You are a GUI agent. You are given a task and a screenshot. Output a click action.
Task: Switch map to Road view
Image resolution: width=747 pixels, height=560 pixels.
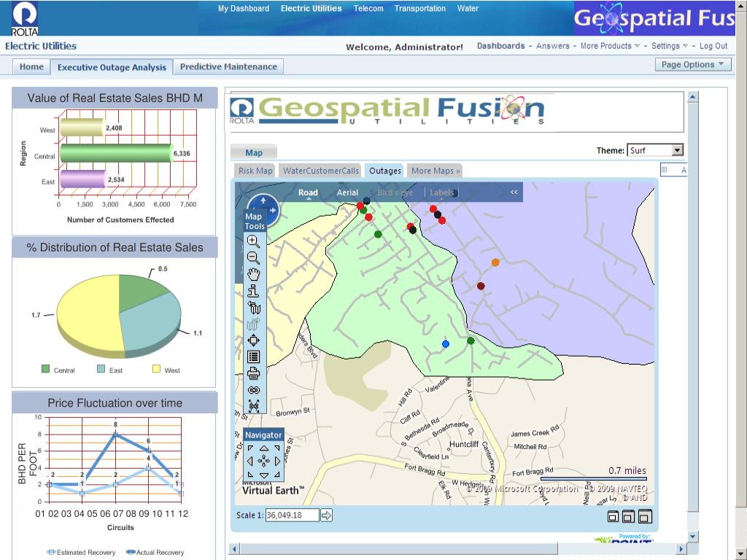(308, 192)
